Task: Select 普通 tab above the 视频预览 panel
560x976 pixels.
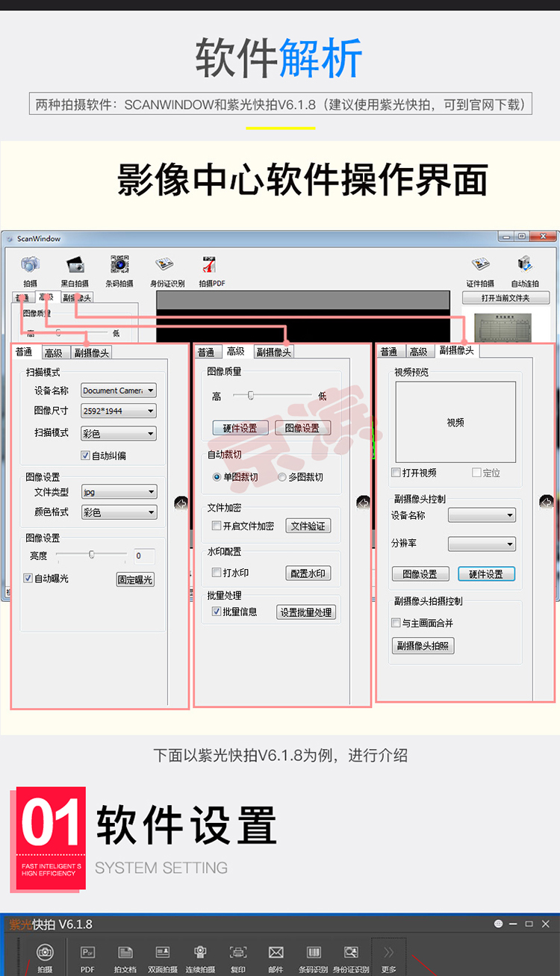Action: (389, 352)
